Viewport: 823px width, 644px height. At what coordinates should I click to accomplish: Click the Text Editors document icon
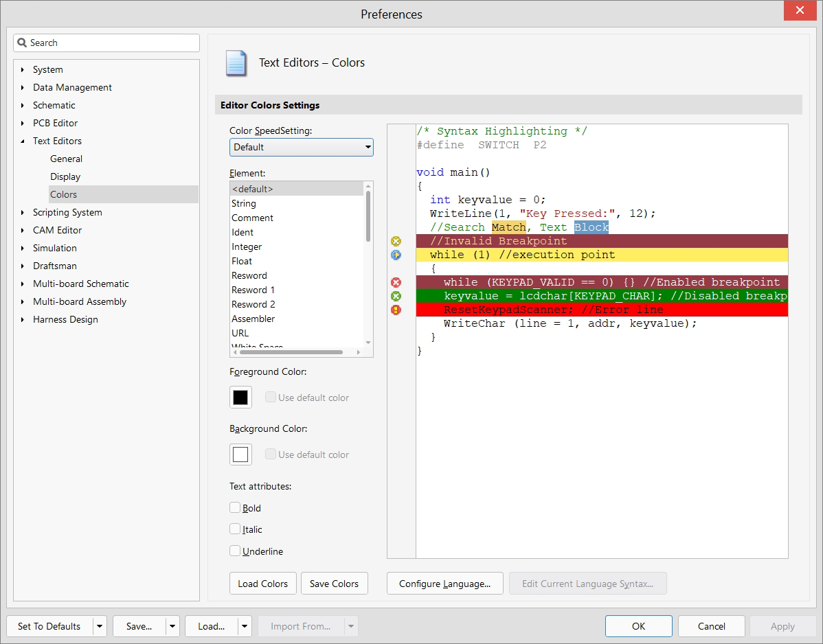236,63
